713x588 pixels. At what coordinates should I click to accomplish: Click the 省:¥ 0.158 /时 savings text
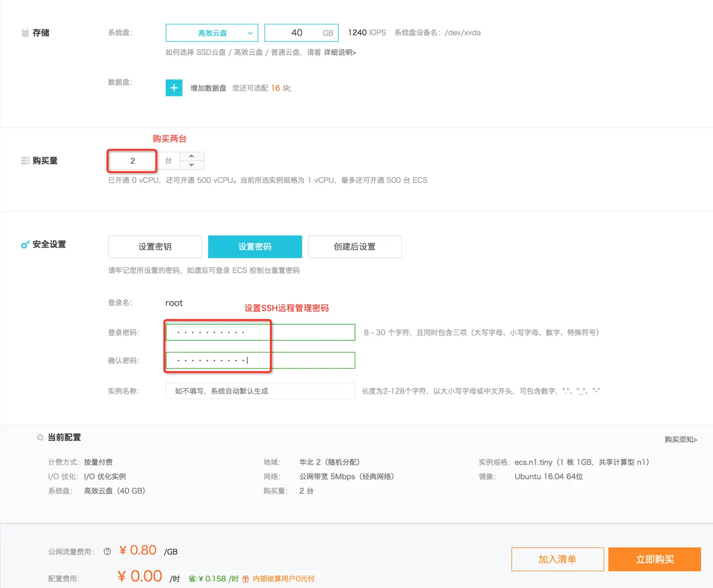[x=213, y=579]
